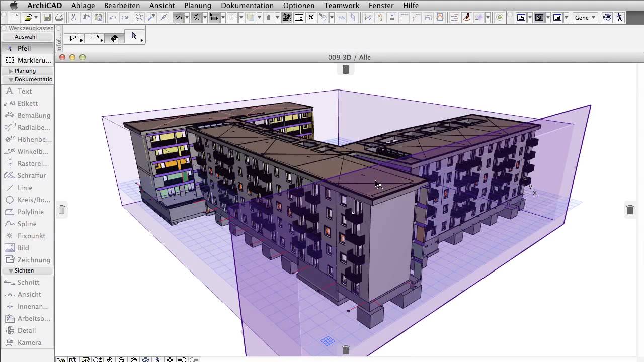Redo the action via the toolbar
This screenshot has width=644, height=362.
(124, 17)
